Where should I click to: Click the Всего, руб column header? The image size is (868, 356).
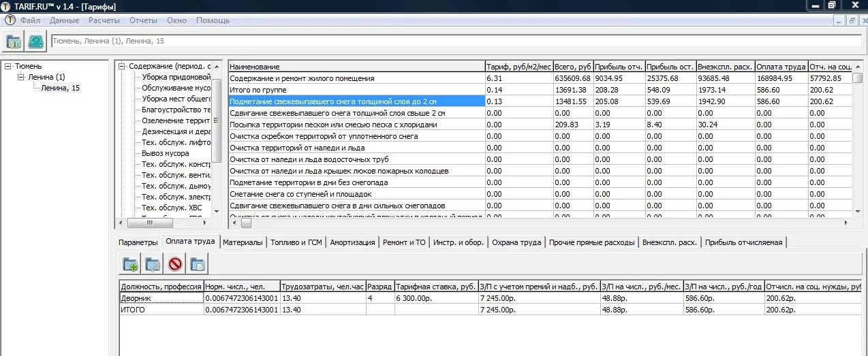pos(573,67)
